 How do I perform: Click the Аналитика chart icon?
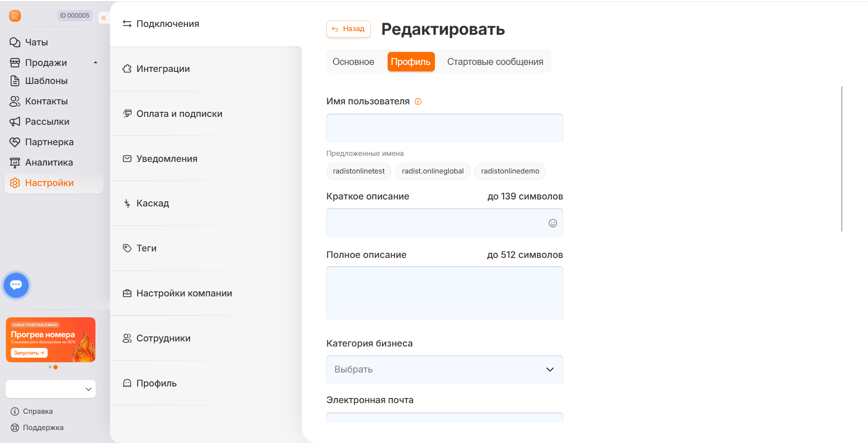point(15,162)
